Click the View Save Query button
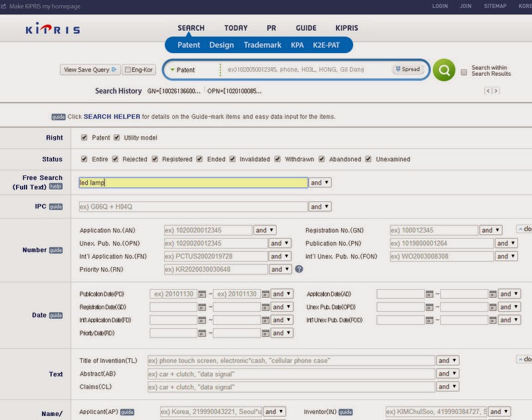This screenshot has height=420, width=532. click(x=90, y=70)
